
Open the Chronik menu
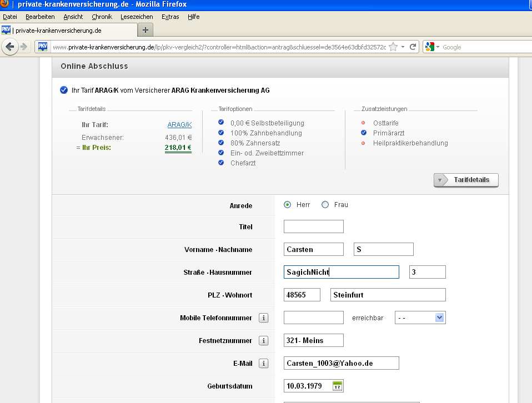tap(102, 17)
